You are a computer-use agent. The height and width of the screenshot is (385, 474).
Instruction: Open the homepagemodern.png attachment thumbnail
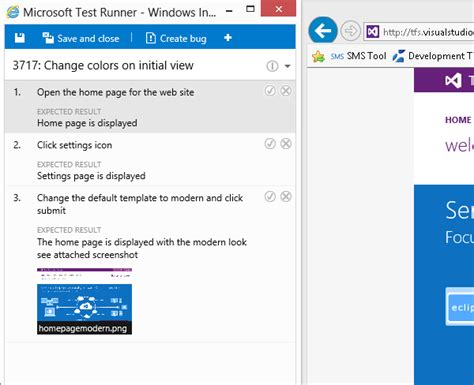click(84, 301)
